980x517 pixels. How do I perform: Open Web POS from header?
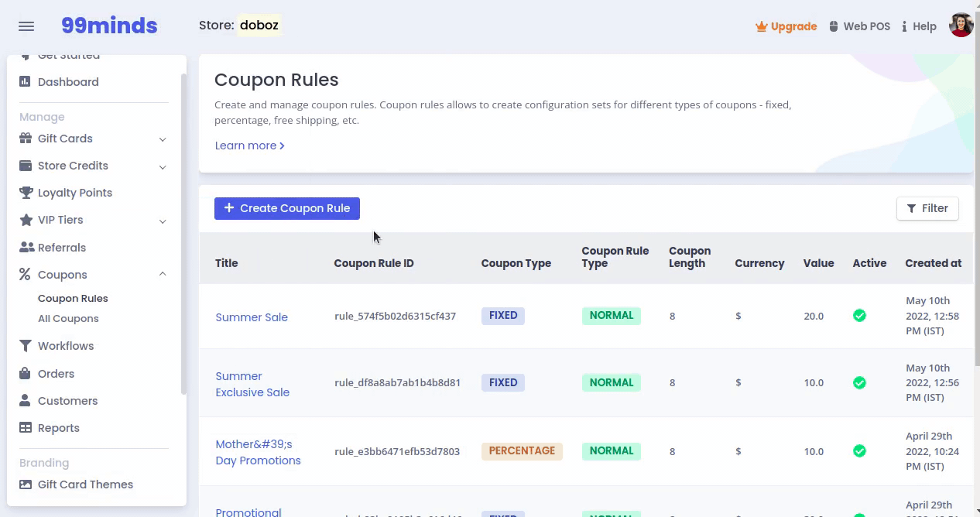click(x=859, y=26)
